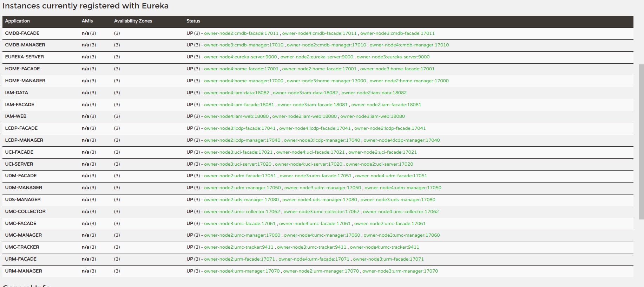Open owner-node4:uci-server:17020 link
This screenshot has height=287, width=644.
point(309,164)
